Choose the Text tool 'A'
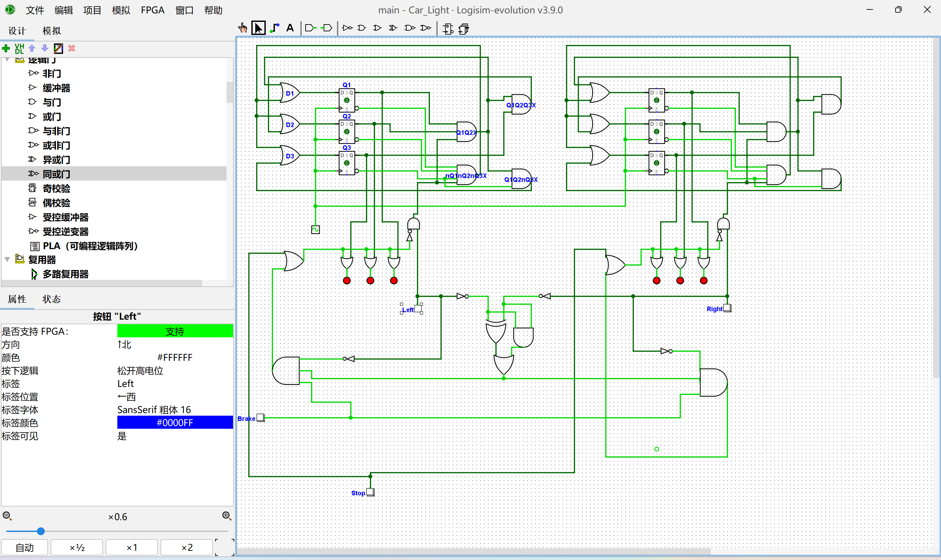The width and height of the screenshot is (941, 560). tap(290, 28)
